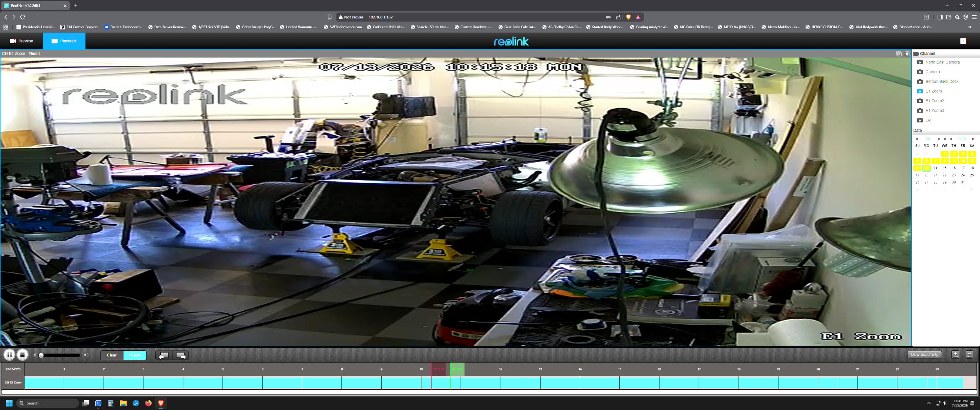The height and width of the screenshot is (410, 980).
Task: Jump to next recording with right arrow
Action: pos(181,355)
